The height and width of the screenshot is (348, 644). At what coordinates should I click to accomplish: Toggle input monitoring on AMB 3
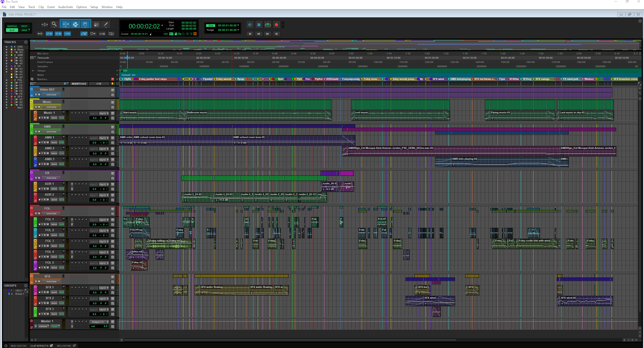coord(42,164)
